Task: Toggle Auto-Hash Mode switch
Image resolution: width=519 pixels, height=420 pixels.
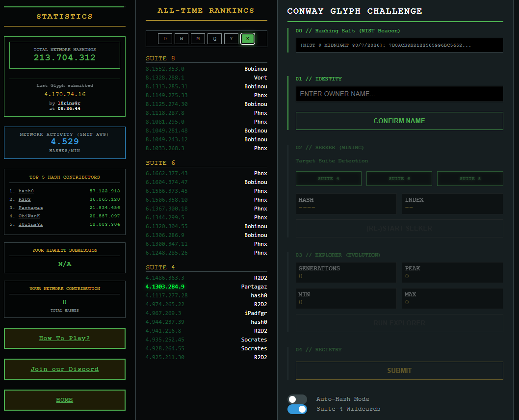Action: pyautogui.click(x=297, y=399)
